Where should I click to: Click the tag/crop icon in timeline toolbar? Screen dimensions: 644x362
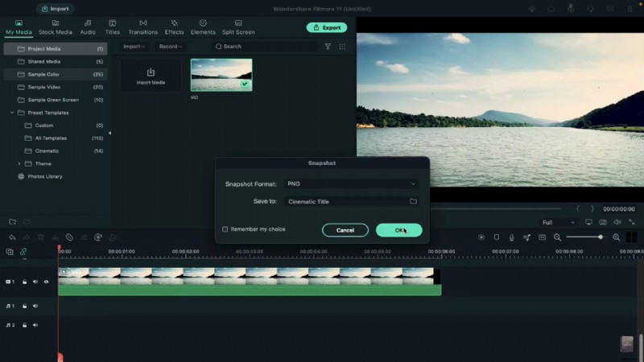point(69,237)
